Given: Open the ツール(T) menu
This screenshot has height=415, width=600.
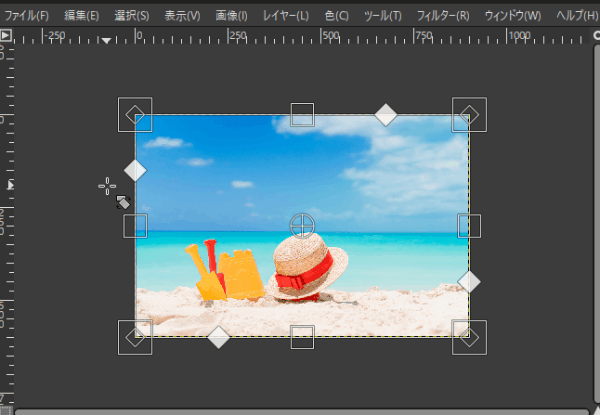Looking at the screenshot, I should click(x=384, y=16).
